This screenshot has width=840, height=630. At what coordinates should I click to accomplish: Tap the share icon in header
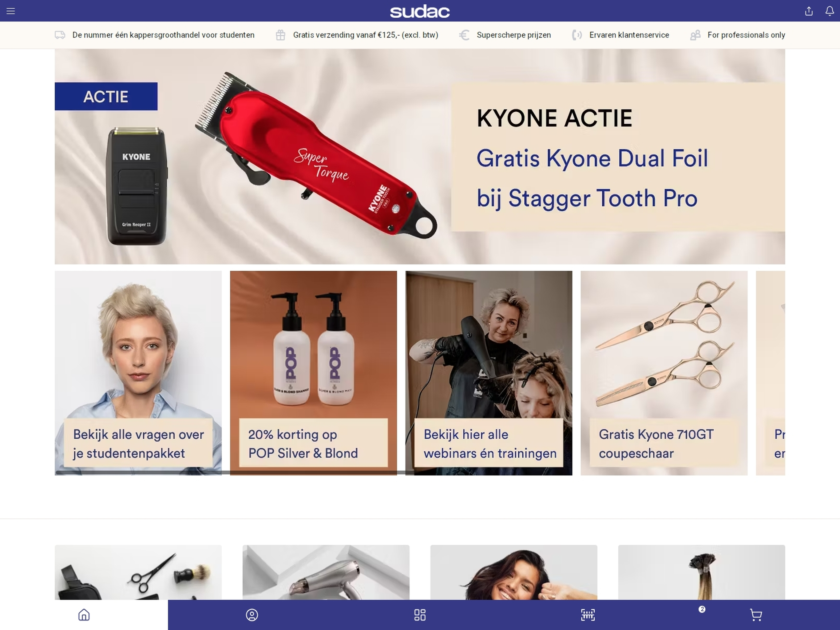click(x=808, y=11)
